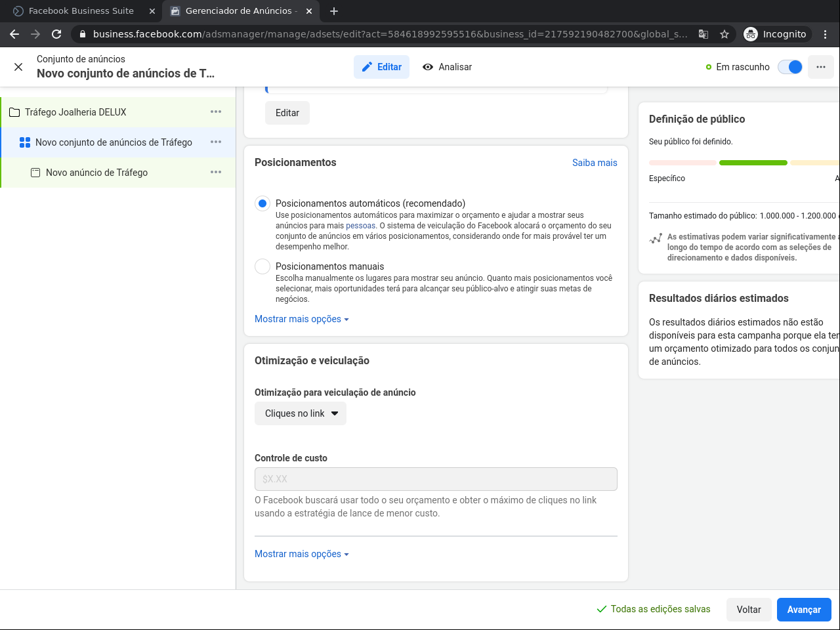Image resolution: width=840 pixels, height=630 pixels.
Task: Open the three-dot menu beside the draft toggle
Action: tap(820, 67)
